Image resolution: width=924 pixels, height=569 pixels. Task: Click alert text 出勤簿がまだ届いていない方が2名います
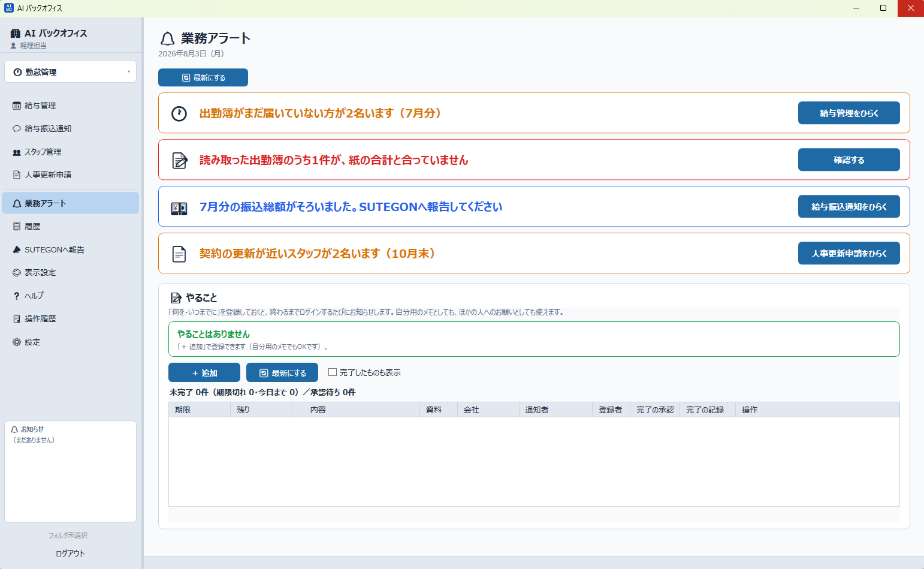tap(320, 113)
